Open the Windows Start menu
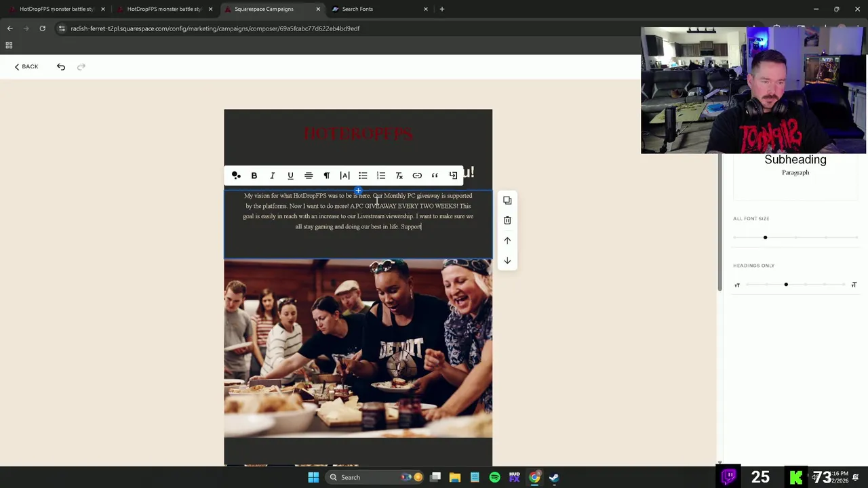 [313, 477]
